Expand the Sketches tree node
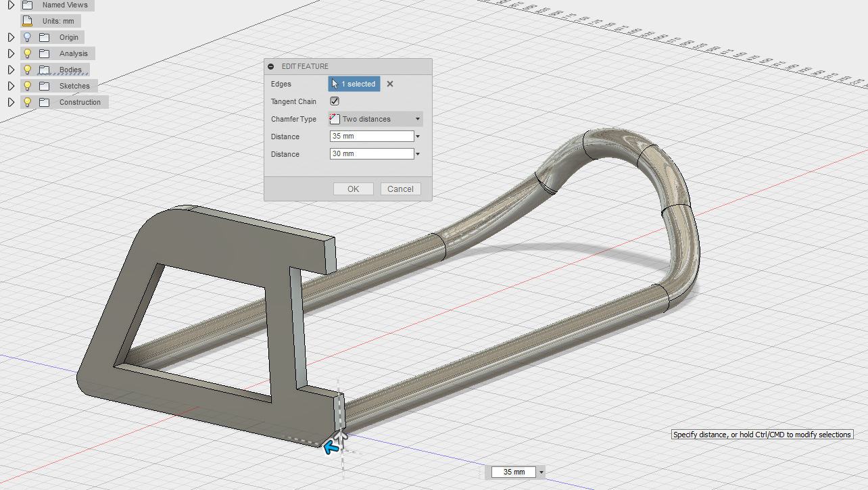The height and width of the screenshot is (490, 868). (11, 87)
